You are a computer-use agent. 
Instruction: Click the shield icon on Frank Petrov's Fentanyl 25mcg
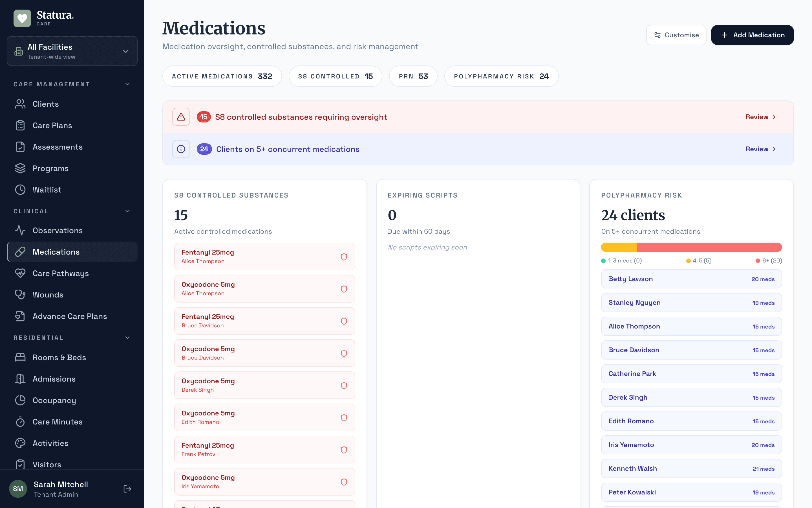coord(344,450)
